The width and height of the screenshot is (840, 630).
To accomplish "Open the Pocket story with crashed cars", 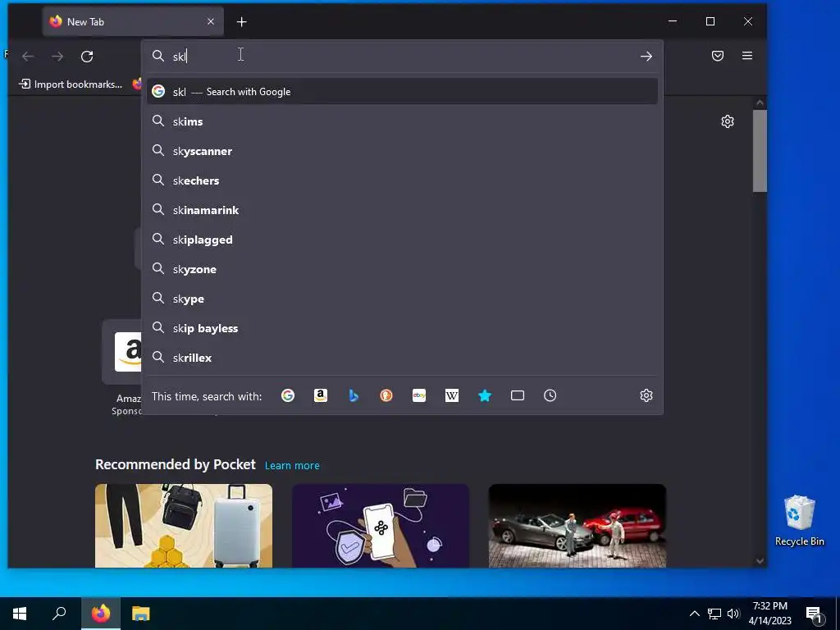I will click(577, 526).
